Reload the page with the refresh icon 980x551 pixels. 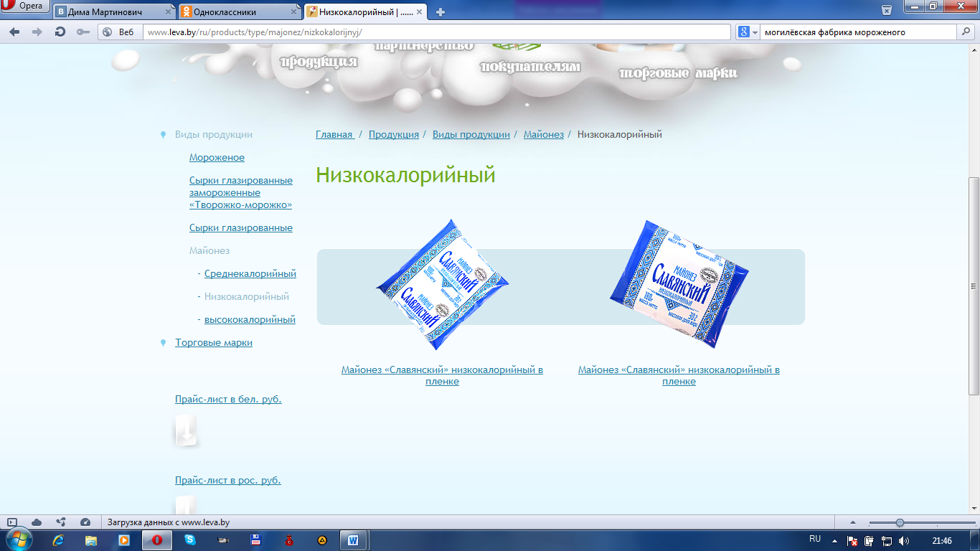pyautogui.click(x=60, y=32)
